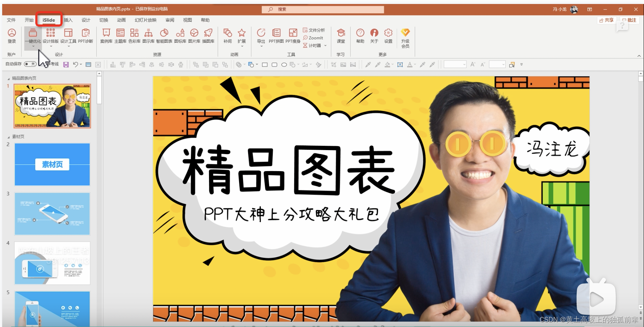Open font color dropdown arrow
644x327 pixels.
[415, 64]
